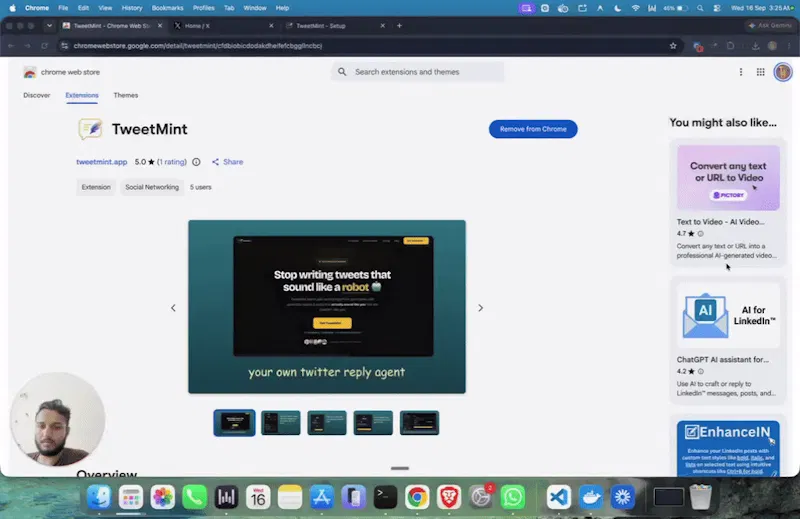The width and height of the screenshot is (800, 519).
Task: Open WhatsApp from the dock
Action: coord(513,497)
